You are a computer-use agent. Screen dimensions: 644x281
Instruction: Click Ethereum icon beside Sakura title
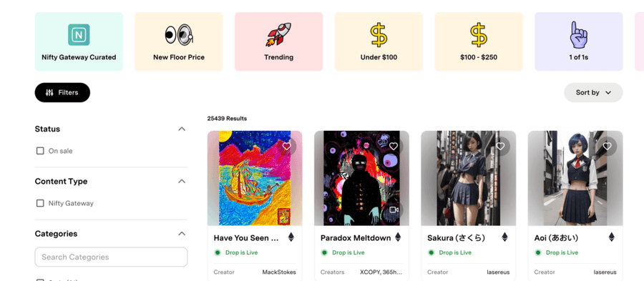[504, 237]
